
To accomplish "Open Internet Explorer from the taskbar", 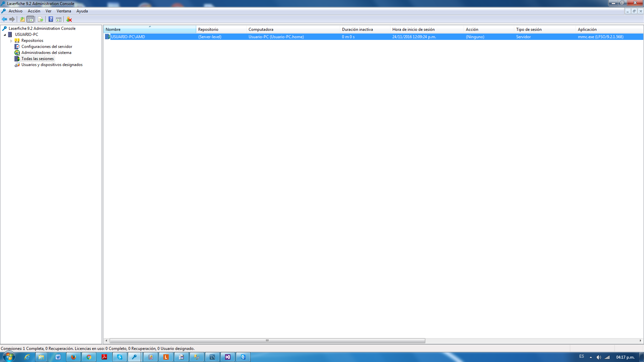I will (x=27, y=357).
